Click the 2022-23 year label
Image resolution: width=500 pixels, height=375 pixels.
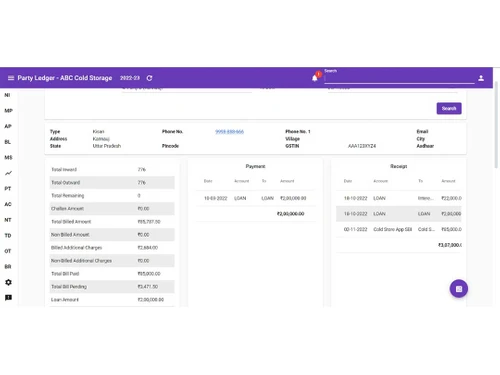[130, 78]
